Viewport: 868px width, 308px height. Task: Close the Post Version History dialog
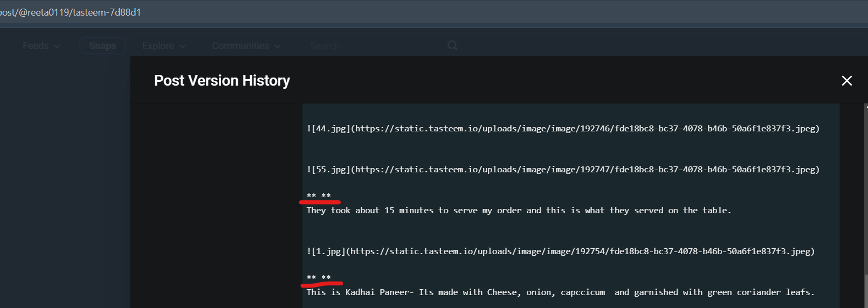[x=846, y=81]
